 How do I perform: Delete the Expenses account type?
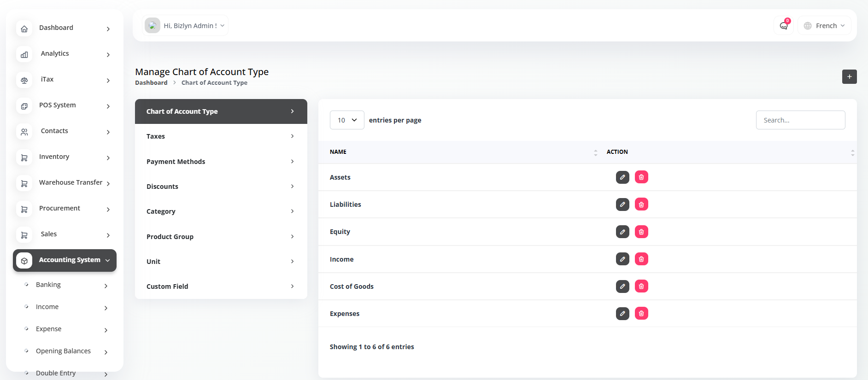(641, 314)
